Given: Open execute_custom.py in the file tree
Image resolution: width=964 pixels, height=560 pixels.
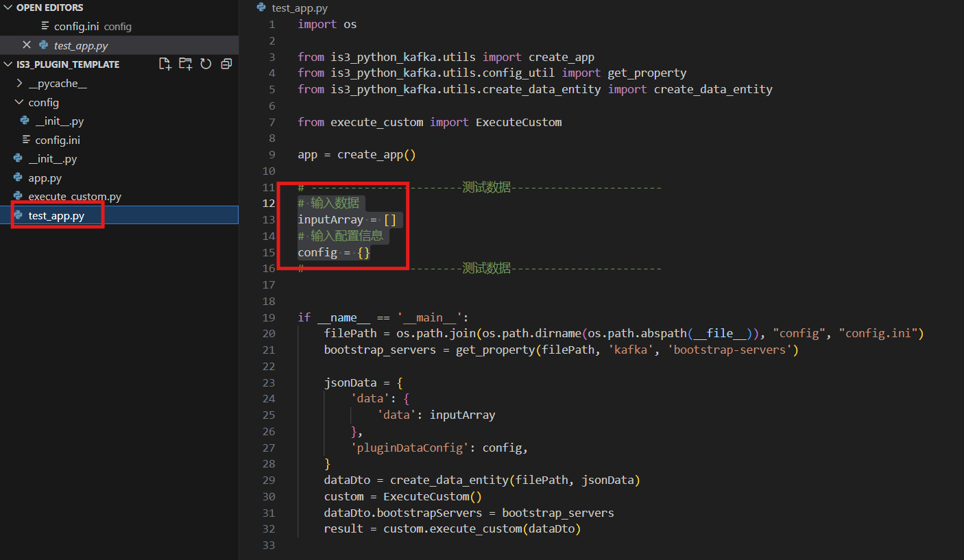Looking at the screenshot, I should click(75, 197).
